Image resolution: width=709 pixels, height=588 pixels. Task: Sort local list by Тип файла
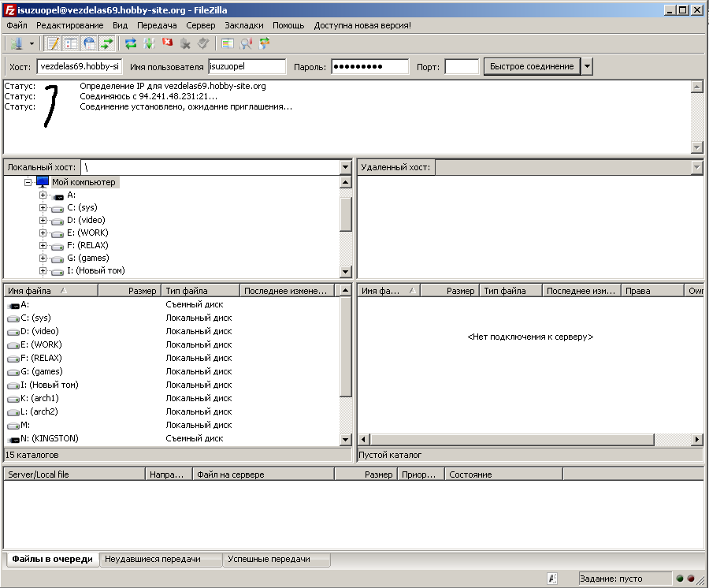pyautogui.click(x=201, y=291)
